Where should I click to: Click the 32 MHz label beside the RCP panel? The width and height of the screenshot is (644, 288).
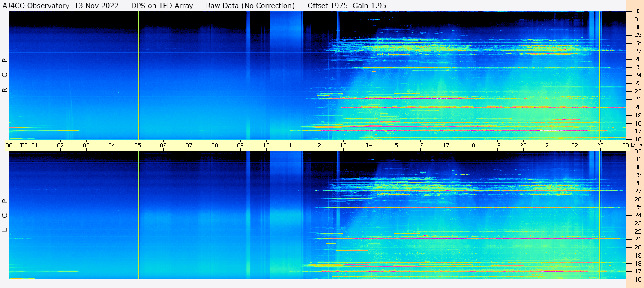[637, 12]
